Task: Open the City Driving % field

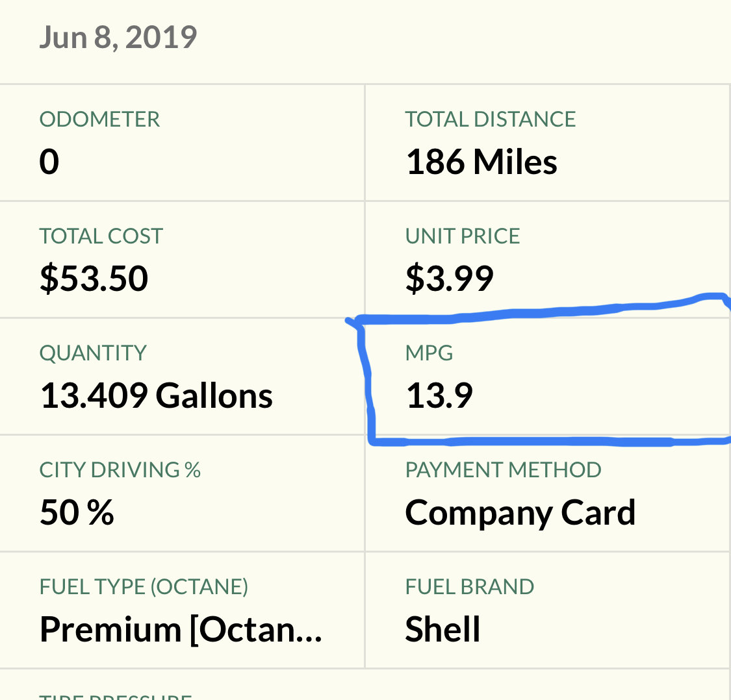Action: pyautogui.click(x=182, y=494)
